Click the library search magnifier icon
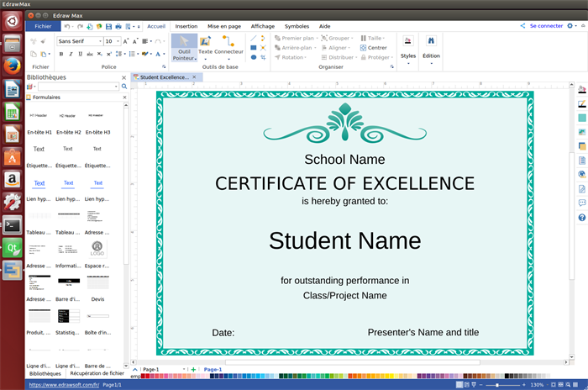This screenshot has width=588, height=390. pos(124,87)
